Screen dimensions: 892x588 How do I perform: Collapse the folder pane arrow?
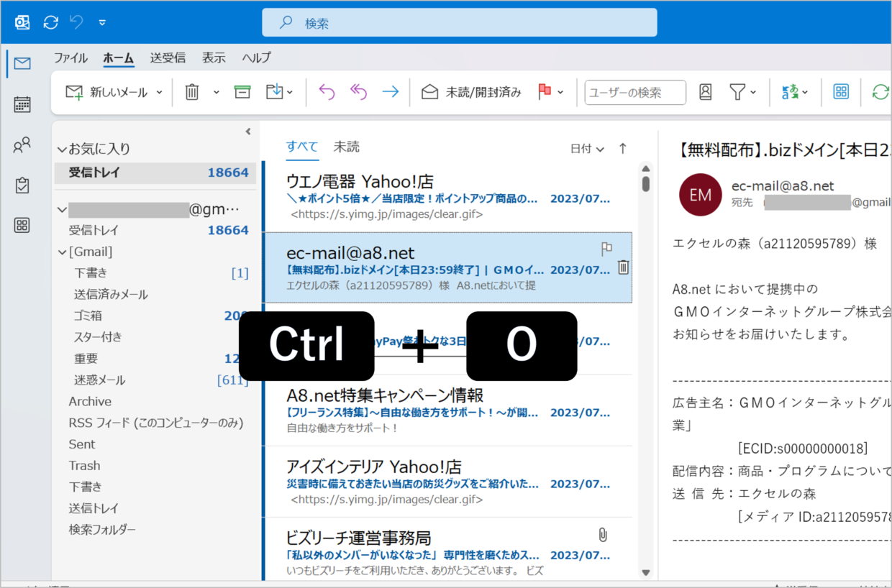click(248, 132)
